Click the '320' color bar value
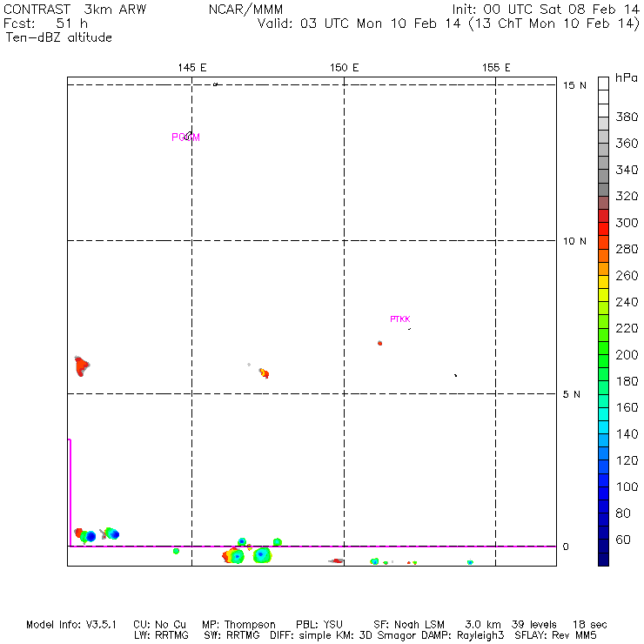The image size is (644, 644). pos(627,196)
